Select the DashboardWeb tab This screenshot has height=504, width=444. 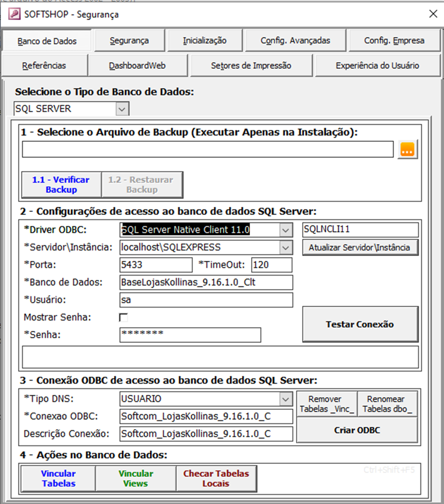137,66
